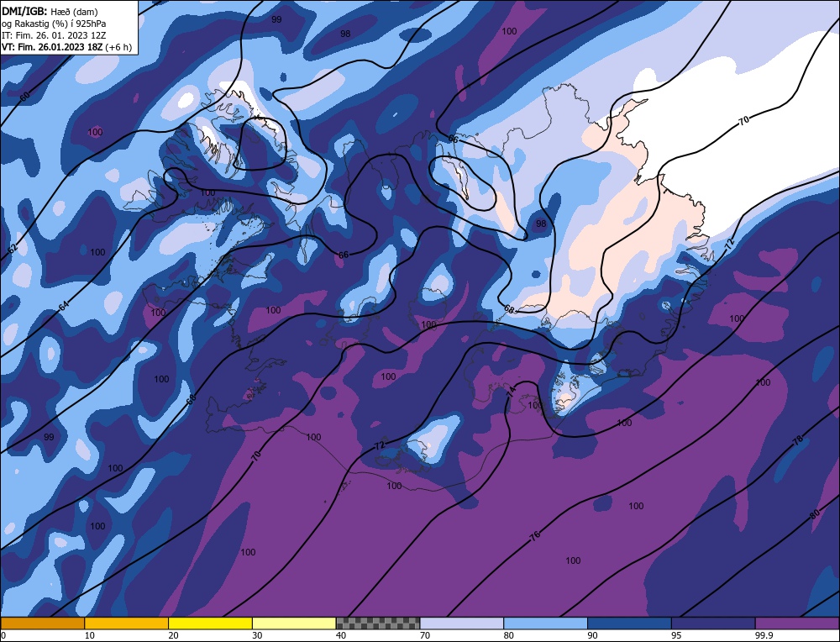This screenshot has height=642, width=840.
Task: Click the purple 99.9+ legend swatch
Action: (x=797, y=623)
